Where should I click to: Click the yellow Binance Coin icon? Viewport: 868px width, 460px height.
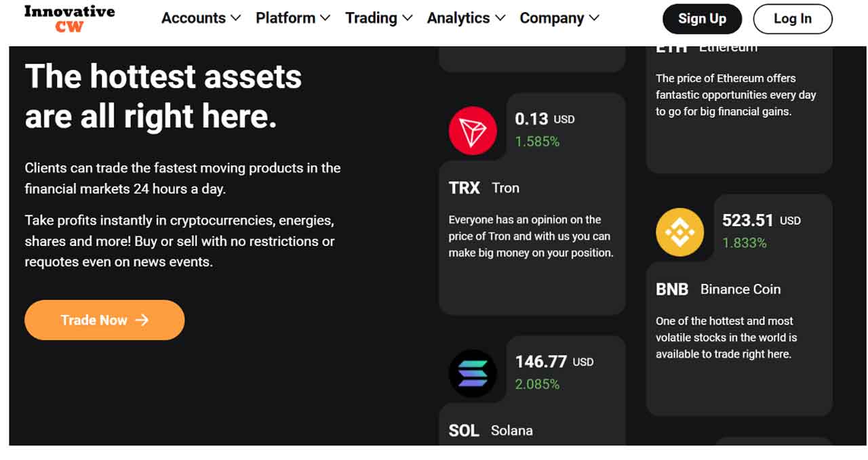pos(679,232)
